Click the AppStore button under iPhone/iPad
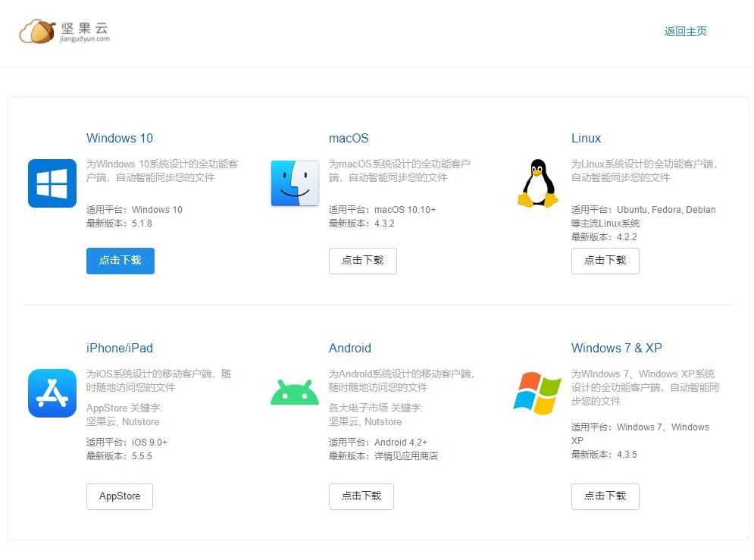754x560 pixels. (119, 496)
